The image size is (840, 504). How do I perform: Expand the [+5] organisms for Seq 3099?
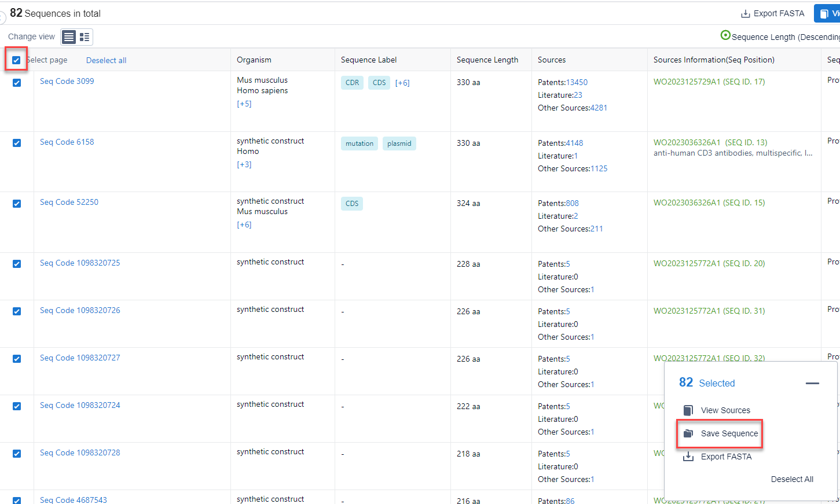pyautogui.click(x=244, y=104)
